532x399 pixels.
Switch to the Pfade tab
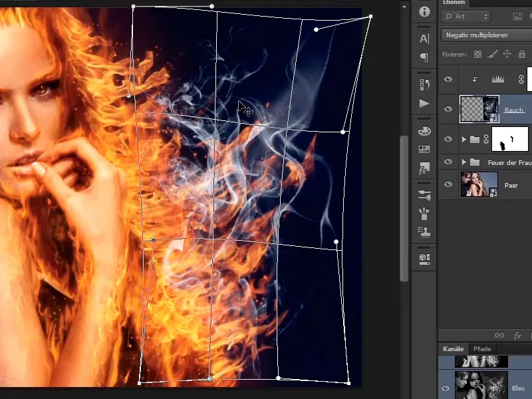pyautogui.click(x=482, y=348)
